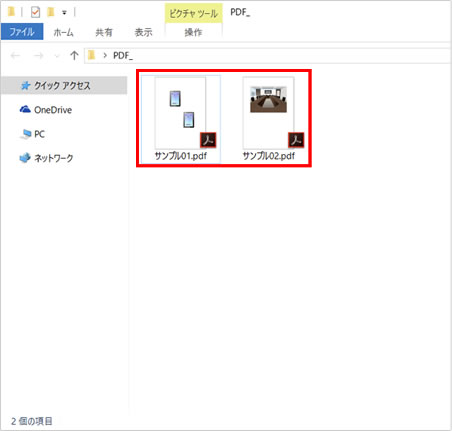Screen dimensions: 452x431
Task: Open the quick access toolbar customize dropdown
Action: [x=64, y=13]
